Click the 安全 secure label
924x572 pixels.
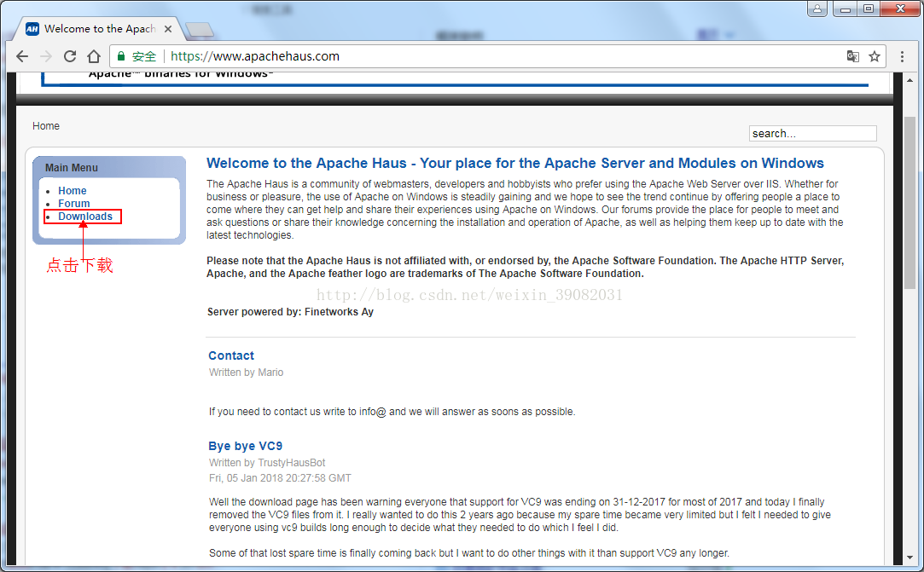(144, 56)
